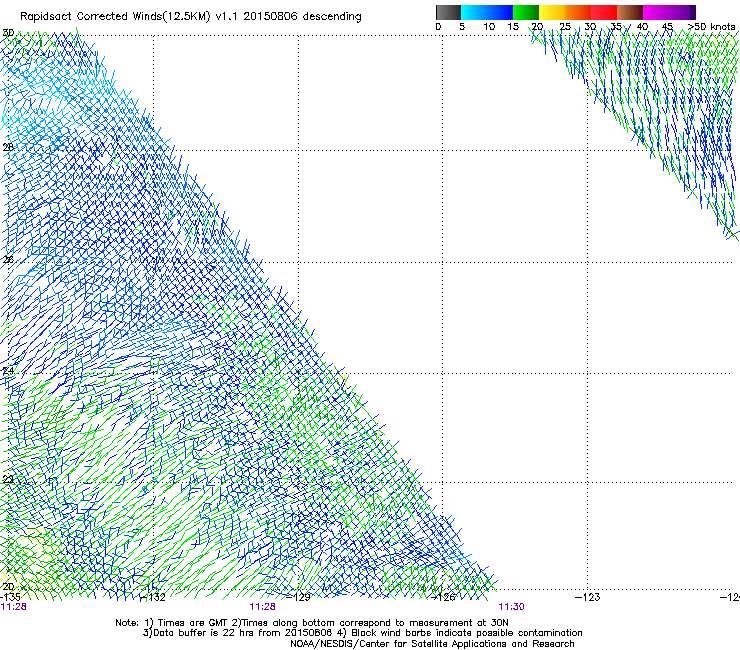Click the purple 11:28 time label beside -129

coord(262,607)
